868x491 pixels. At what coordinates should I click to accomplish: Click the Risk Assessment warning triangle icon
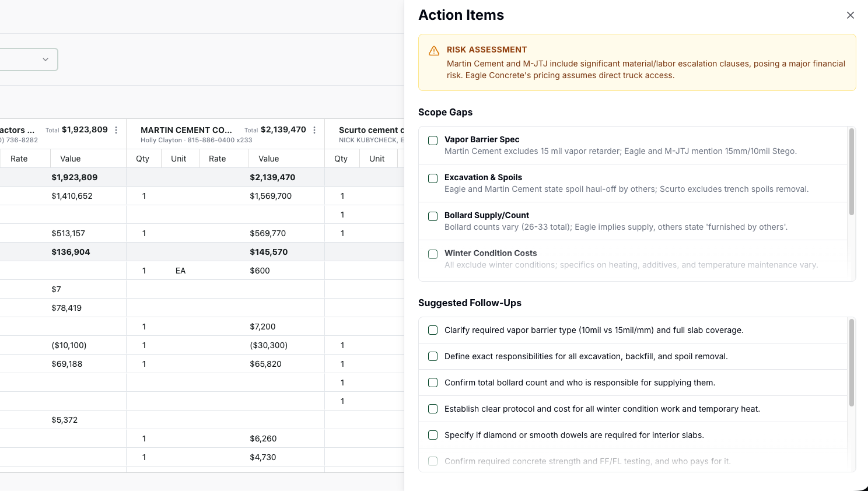click(x=434, y=51)
